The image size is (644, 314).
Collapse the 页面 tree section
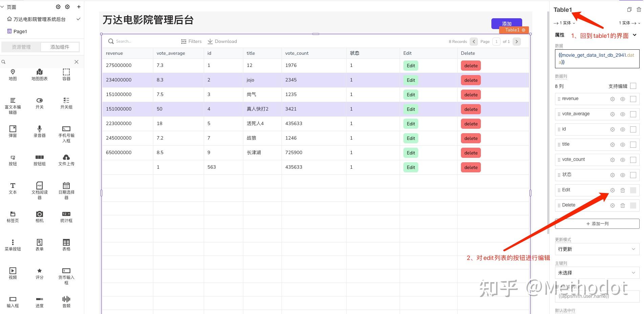click(x=2, y=7)
